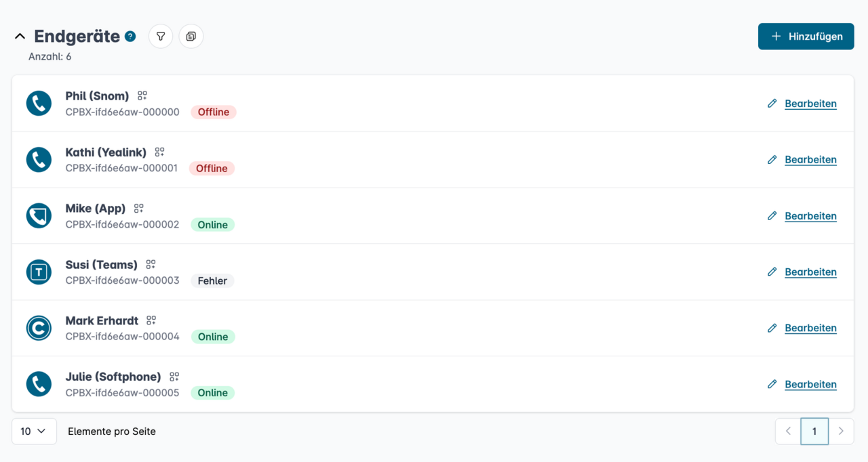This screenshot has width=868, height=462.
Task: Open the items per page dropdown
Action: point(34,432)
